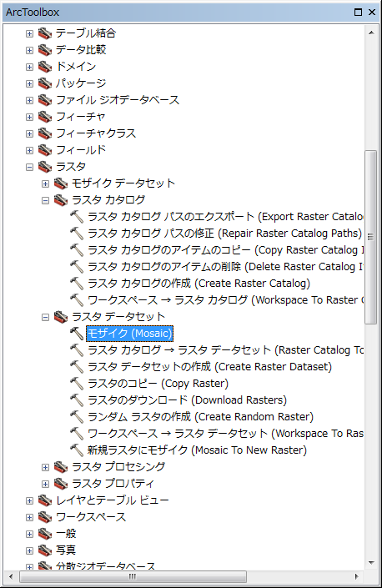382x588 pixels.
Task: Expand the ラスタ プロパティ toolset
Action: coord(45,484)
